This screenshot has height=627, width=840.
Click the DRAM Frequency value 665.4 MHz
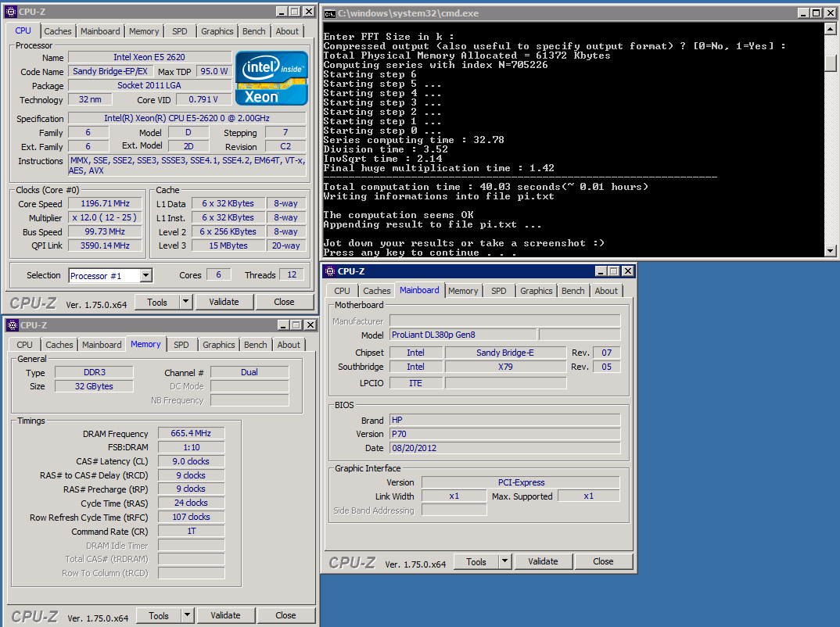192,433
